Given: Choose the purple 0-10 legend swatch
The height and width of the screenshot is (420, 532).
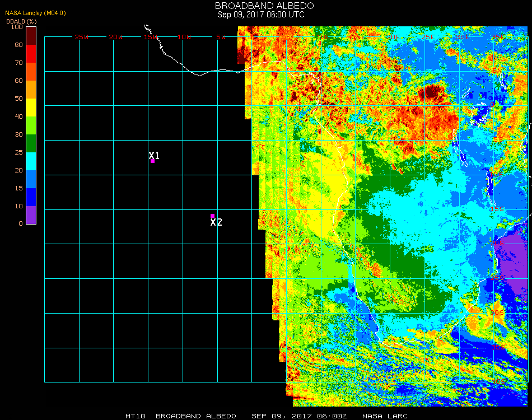Looking at the screenshot, I should pyautogui.click(x=31, y=215).
